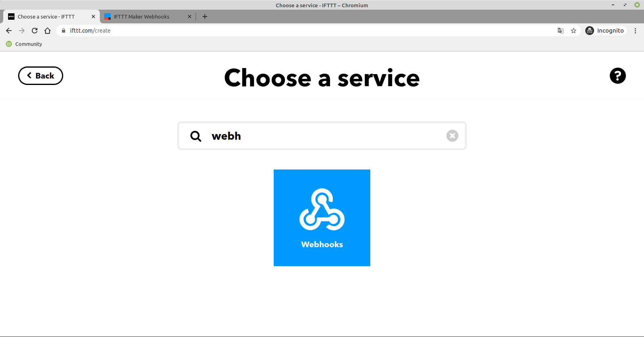Click the Incognito profile button
Viewport: 644px width, 337px height.
[x=606, y=31]
